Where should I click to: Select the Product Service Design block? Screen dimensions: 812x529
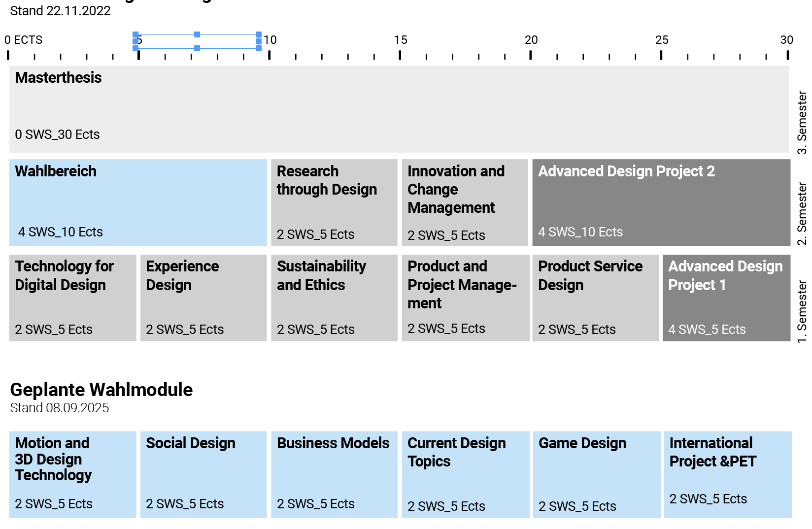(595, 298)
